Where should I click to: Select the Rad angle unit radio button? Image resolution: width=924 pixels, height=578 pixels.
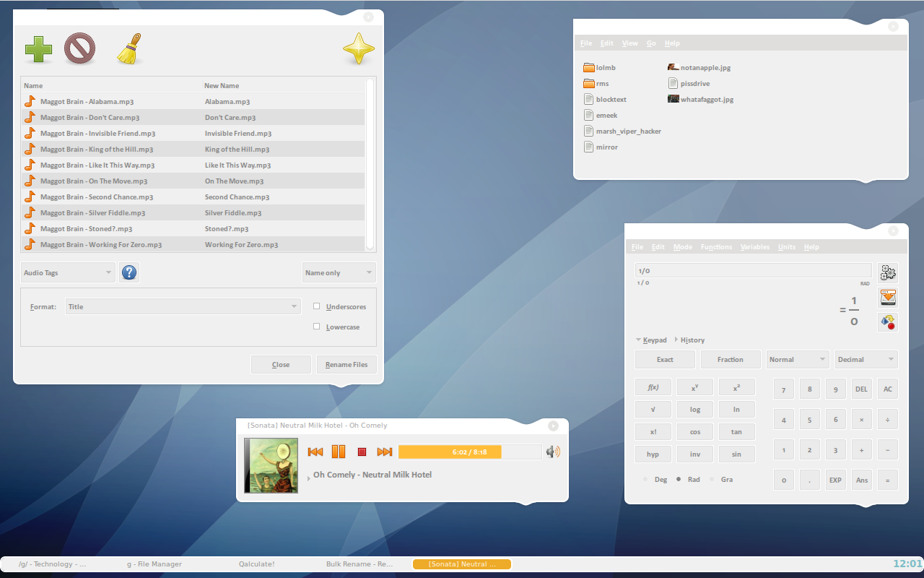point(679,479)
